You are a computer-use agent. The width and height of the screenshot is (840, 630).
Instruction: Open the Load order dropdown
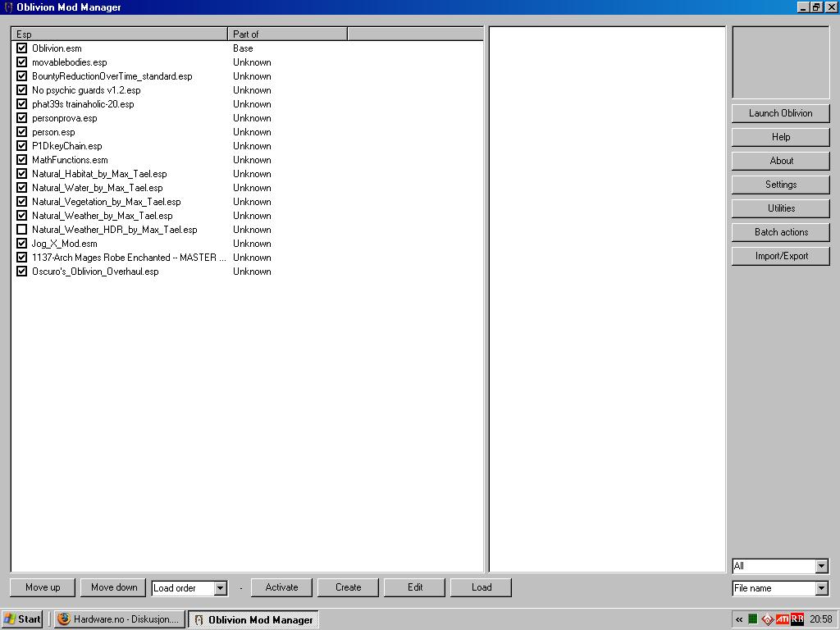tap(220, 588)
